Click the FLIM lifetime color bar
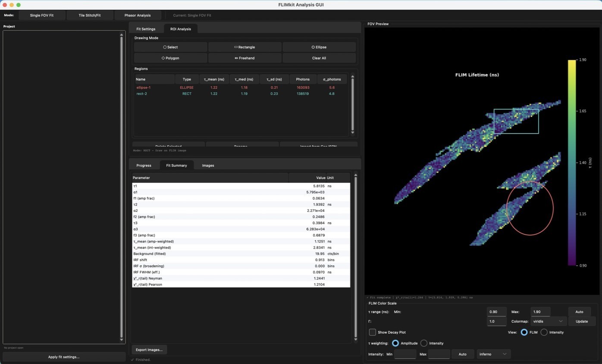 pos(572,162)
